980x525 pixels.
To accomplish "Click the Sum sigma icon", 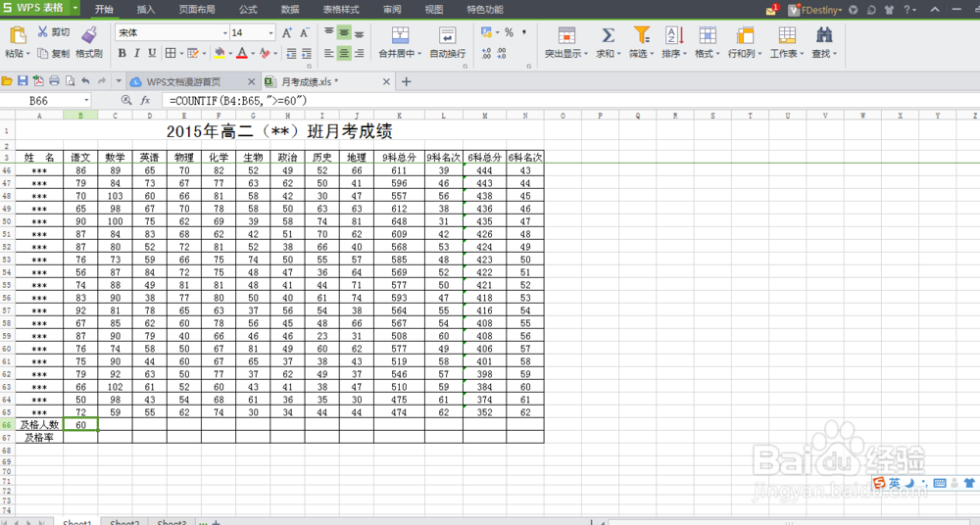I will [608, 35].
